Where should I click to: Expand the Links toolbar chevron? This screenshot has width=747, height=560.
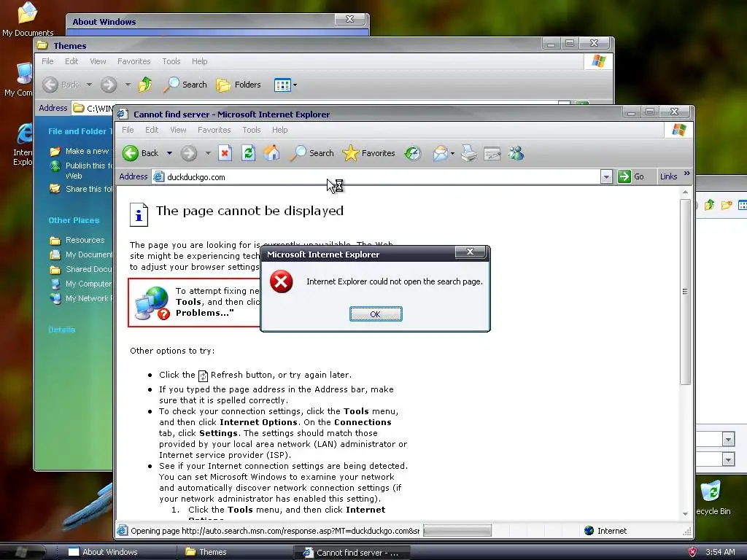[687, 174]
